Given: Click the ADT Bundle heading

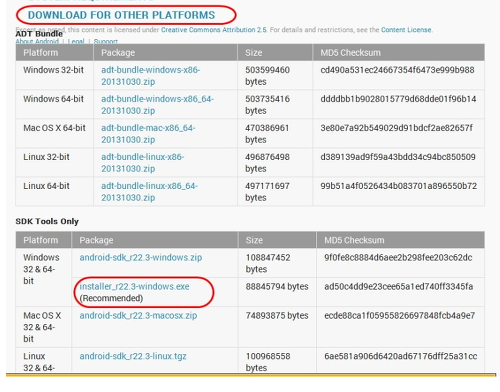Looking at the screenshot, I should [39, 34].
